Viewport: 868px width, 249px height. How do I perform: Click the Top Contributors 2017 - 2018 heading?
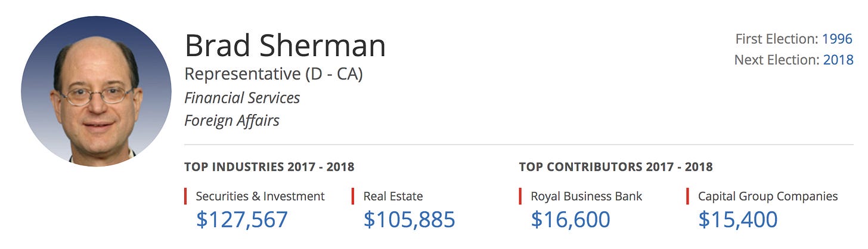[x=616, y=167]
